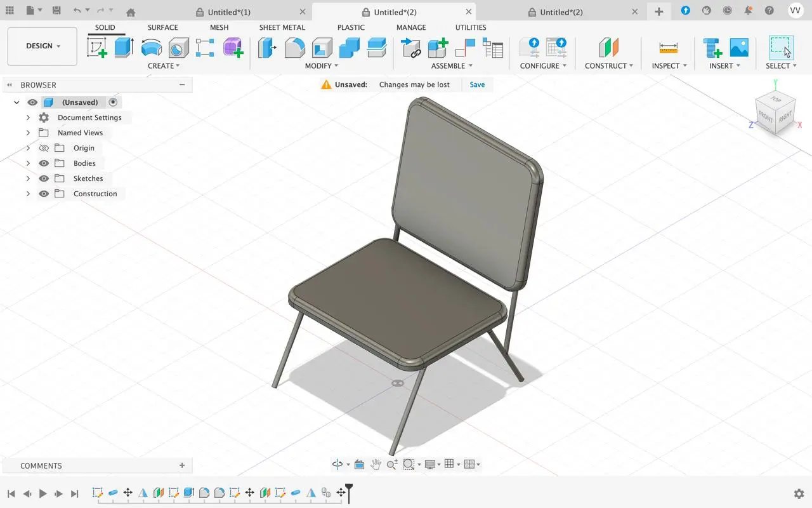This screenshot has width=812, height=508.
Task: Click the Select tool dashed rectangle icon
Action: pos(781,48)
